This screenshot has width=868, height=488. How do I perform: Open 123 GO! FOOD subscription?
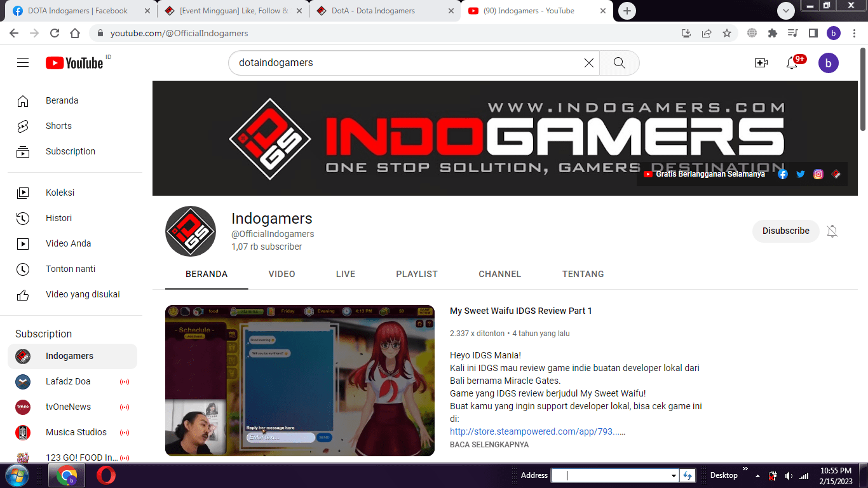72,456
